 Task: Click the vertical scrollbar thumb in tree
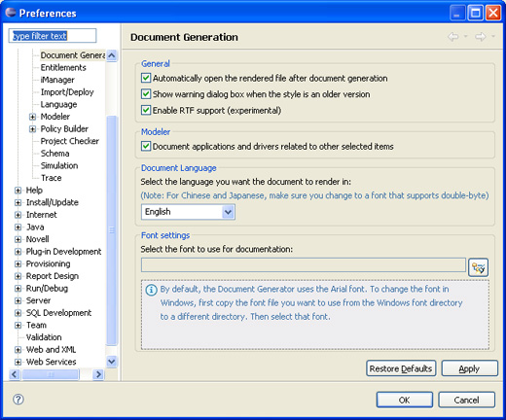click(x=111, y=230)
